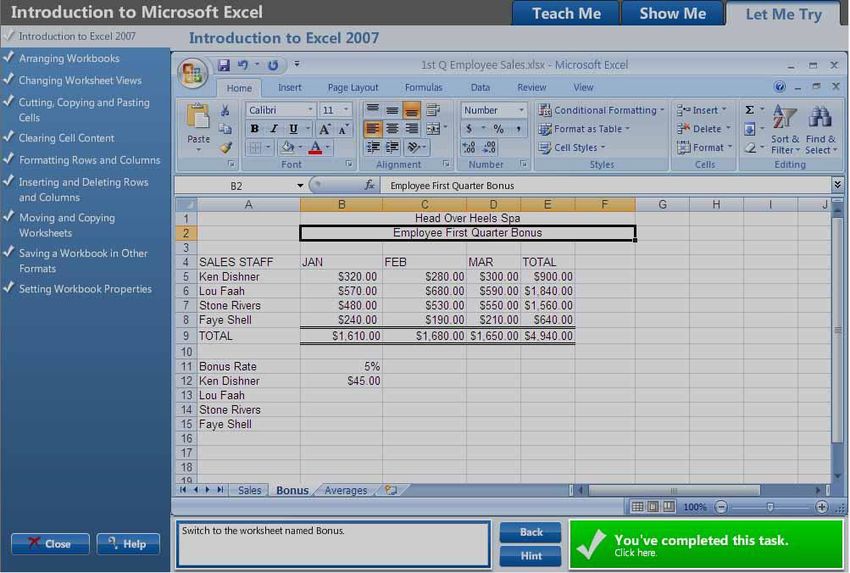This screenshot has height=573, width=850.
Task: Click Find & Select binoculars icon
Action: (820, 117)
